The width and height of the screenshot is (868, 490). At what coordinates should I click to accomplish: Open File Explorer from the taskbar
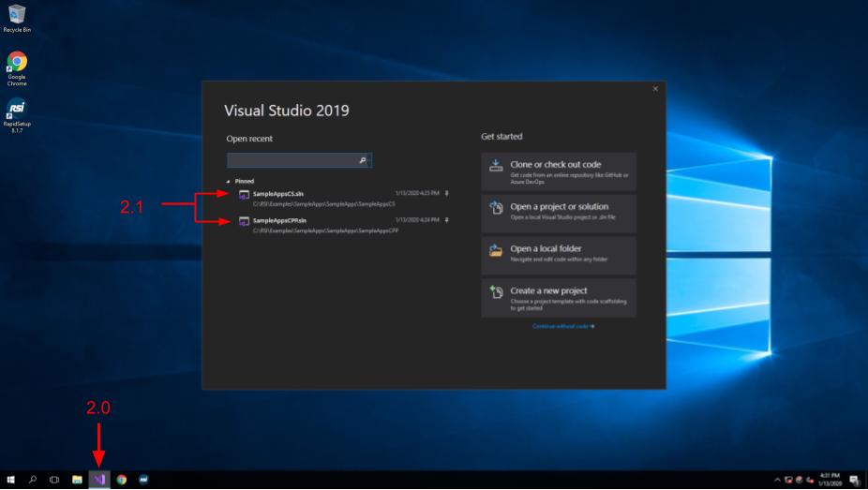coord(77,480)
